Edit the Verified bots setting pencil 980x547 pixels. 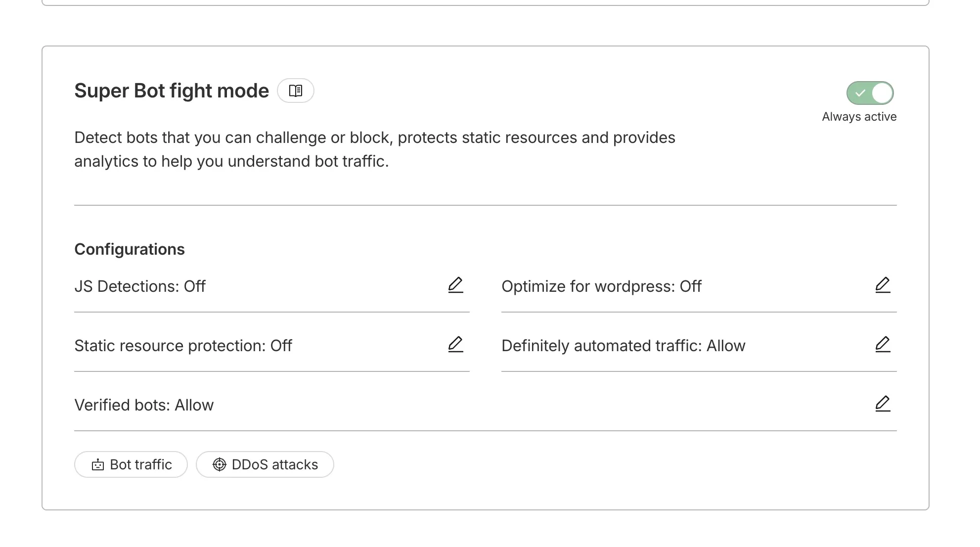pyautogui.click(x=883, y=404)
